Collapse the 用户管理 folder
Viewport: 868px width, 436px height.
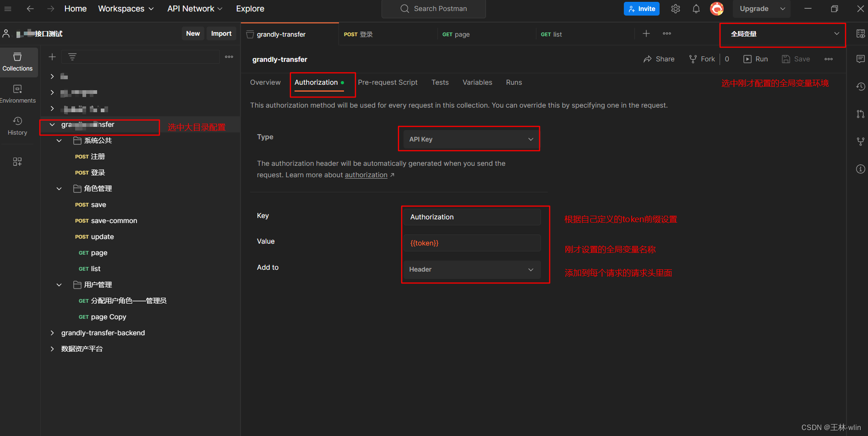[x=59, y=285]
